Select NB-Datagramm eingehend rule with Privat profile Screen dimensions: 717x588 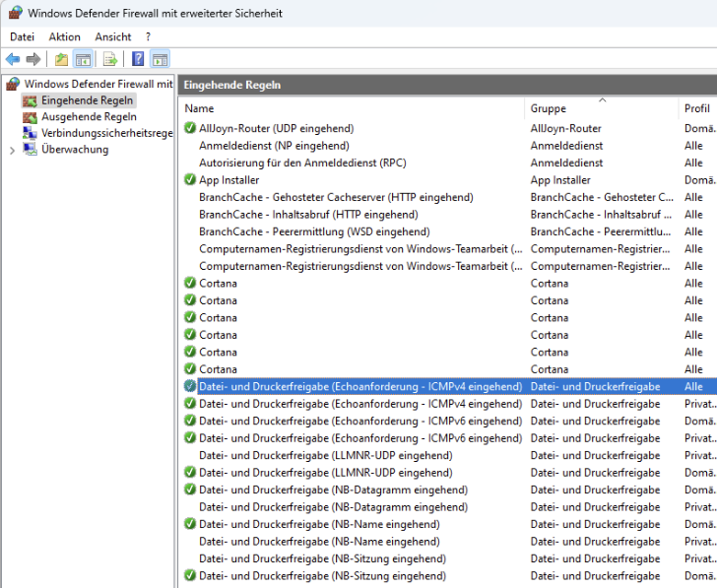coord(333,507)
